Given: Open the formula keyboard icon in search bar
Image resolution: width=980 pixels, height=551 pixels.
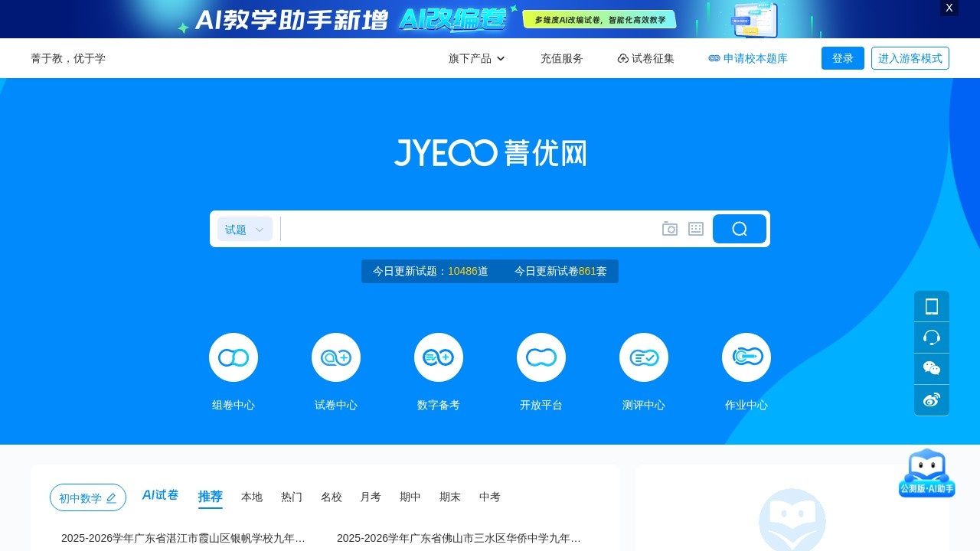Looking at the screenshot, I should pyautogui.click(x=695, y=228).
